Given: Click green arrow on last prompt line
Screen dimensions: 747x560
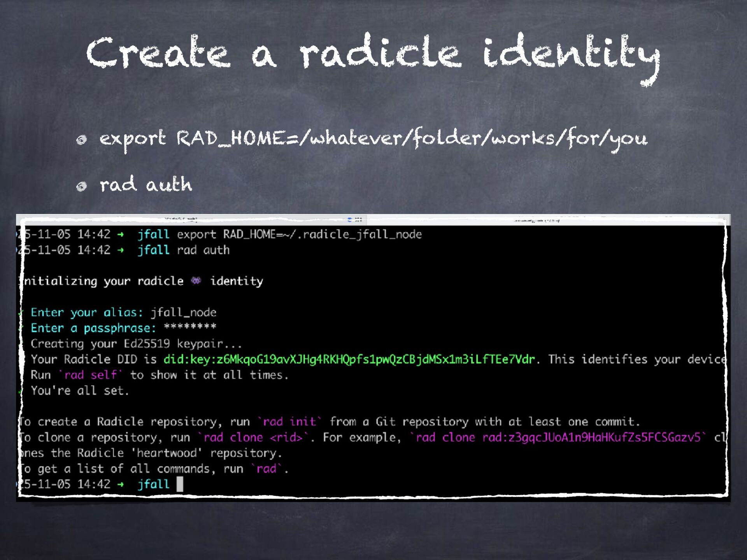Looking at the screenshot, I should point(121,485).
